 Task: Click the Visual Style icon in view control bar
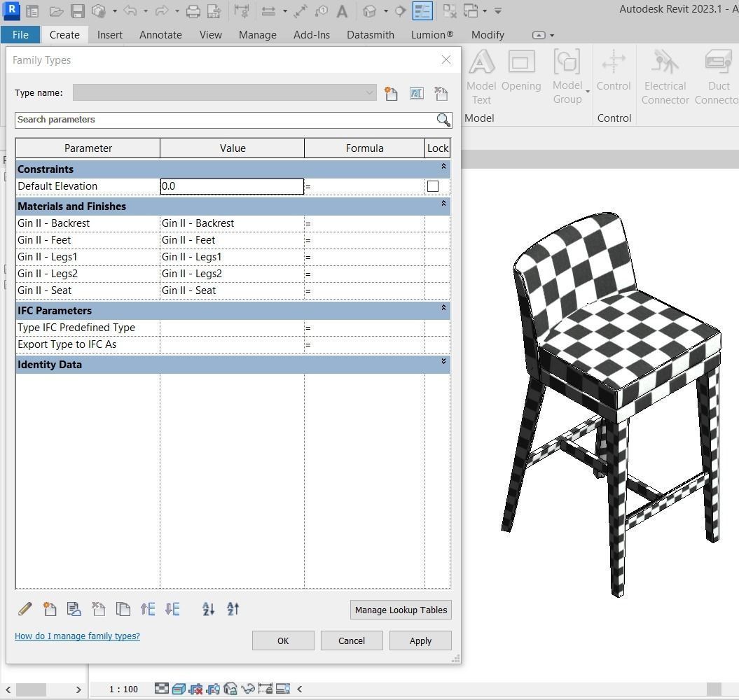pyautogui.click(x=179, y=689)
